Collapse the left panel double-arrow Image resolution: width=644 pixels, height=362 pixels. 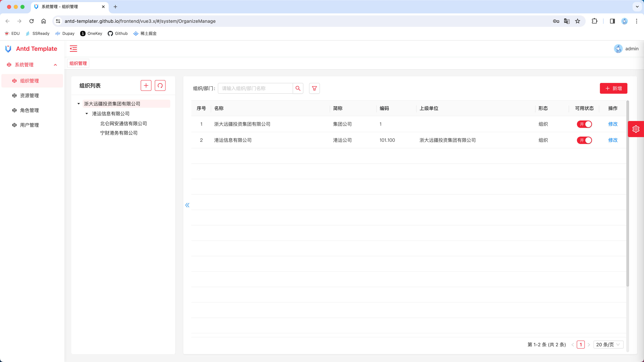coord(187,205)
